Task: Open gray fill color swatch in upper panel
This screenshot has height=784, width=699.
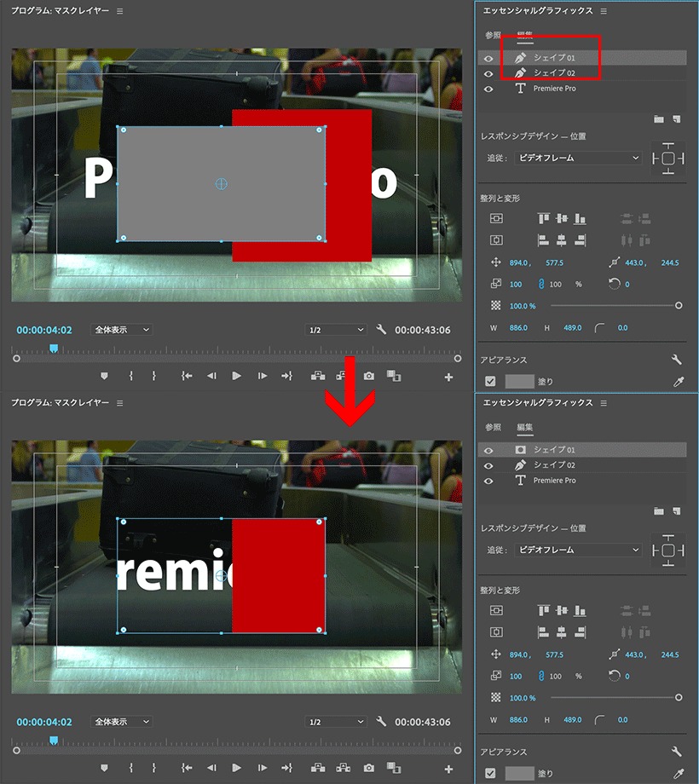Action: [519, 382]
